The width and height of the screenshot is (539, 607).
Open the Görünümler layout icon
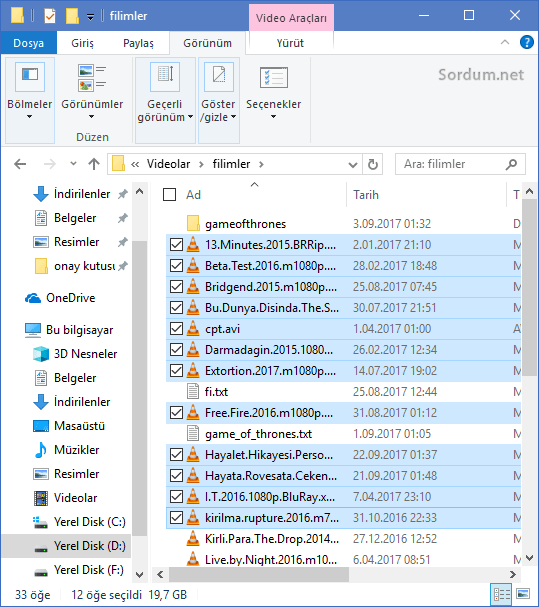[x=92, y=77]
